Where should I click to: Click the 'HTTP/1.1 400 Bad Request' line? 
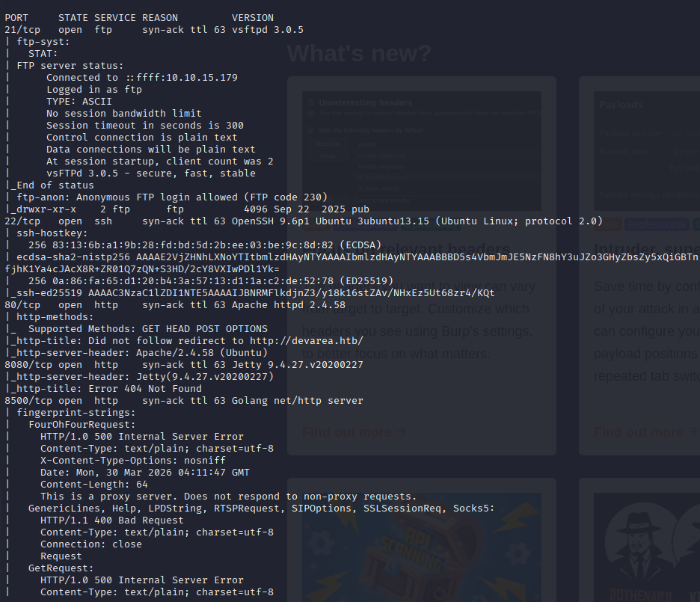[112, 520]
